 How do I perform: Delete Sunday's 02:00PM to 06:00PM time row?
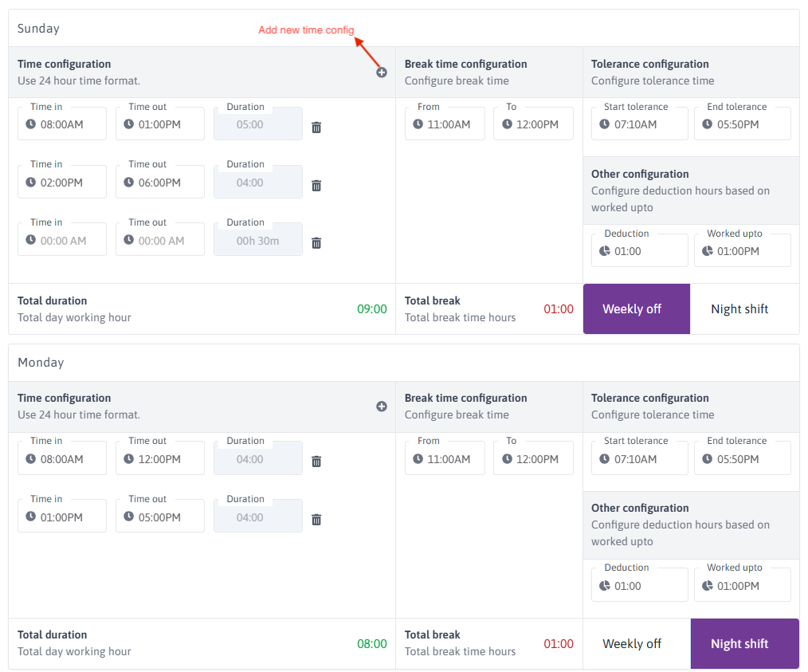pos(316,186)
